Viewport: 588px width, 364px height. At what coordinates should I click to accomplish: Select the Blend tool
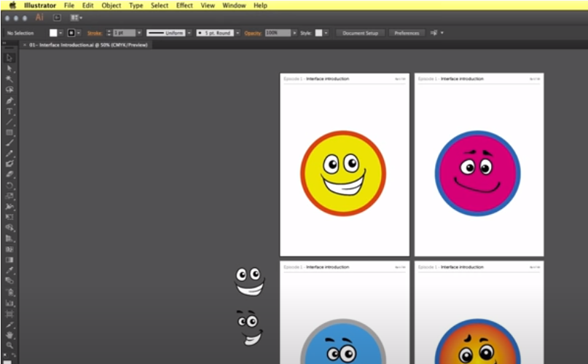pos(9,281)
